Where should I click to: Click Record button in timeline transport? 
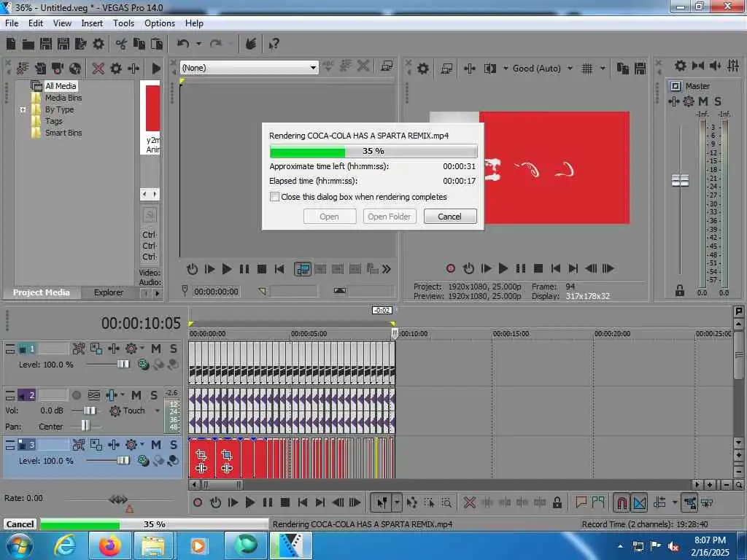[x=198, y=502]
